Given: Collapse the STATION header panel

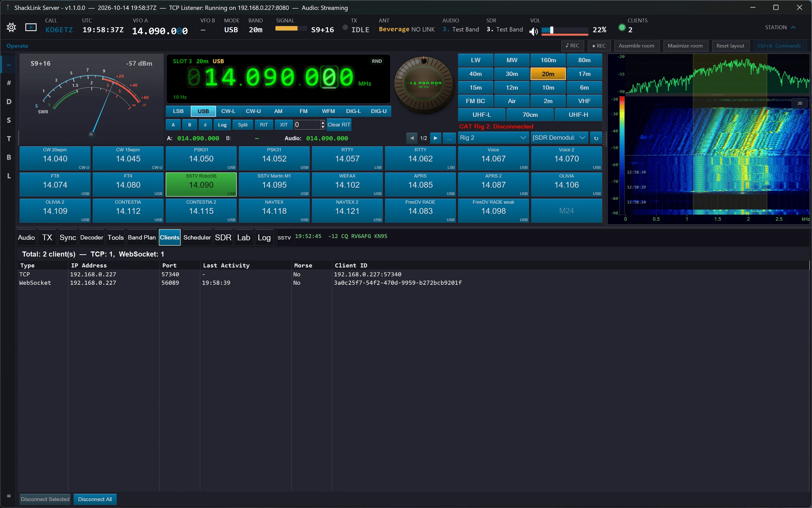Looking at the screenshot, I should (780, 27).
